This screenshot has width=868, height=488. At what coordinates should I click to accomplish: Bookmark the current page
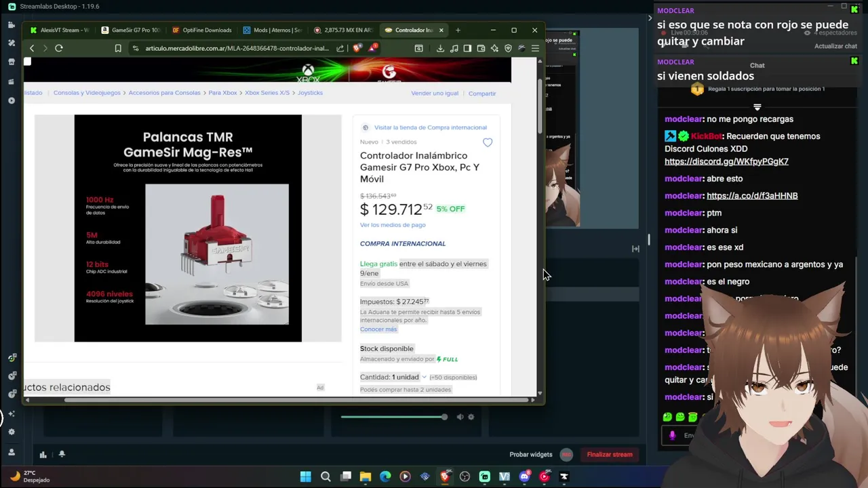[x=118, y=48]
